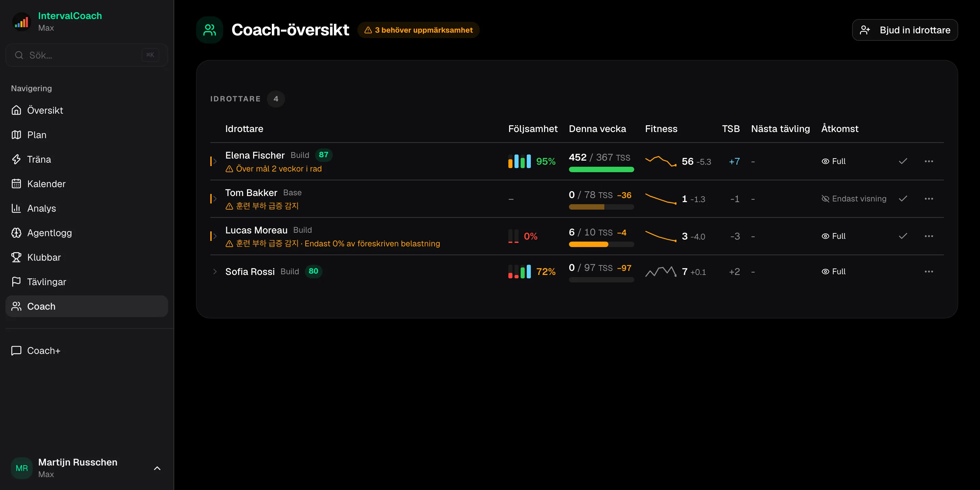Click the checkmark in Tom Bakker row
This screenshot has height=490, width=980.
coord(903,199)
